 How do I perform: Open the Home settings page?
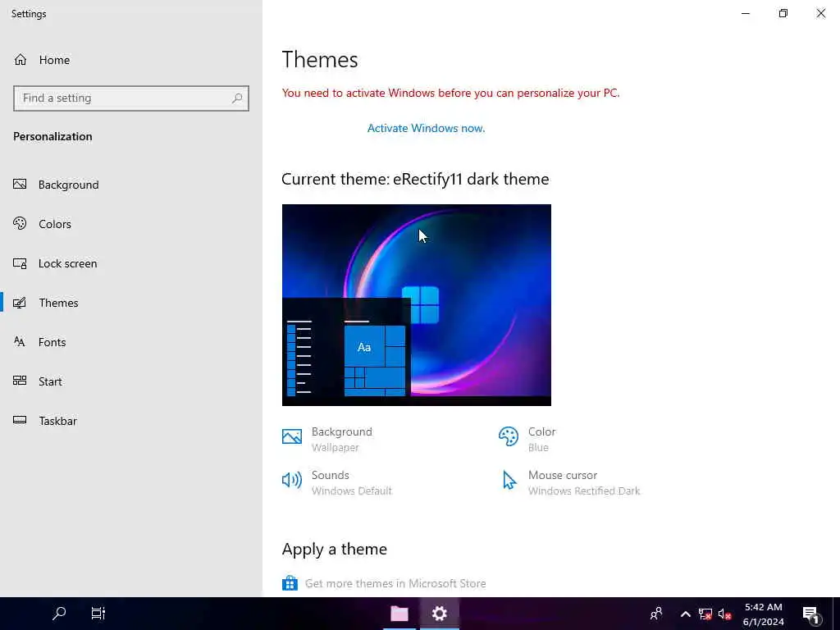click(131, 60)
